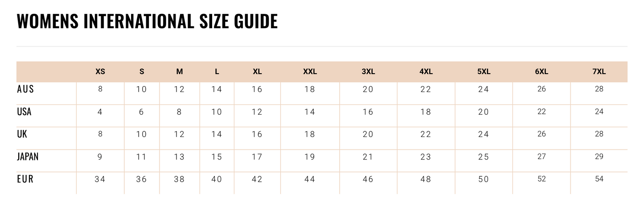This screenshot has height=204, width=644.
Task: Select EUR size 44 cell
Action: (x=310, y=179)
